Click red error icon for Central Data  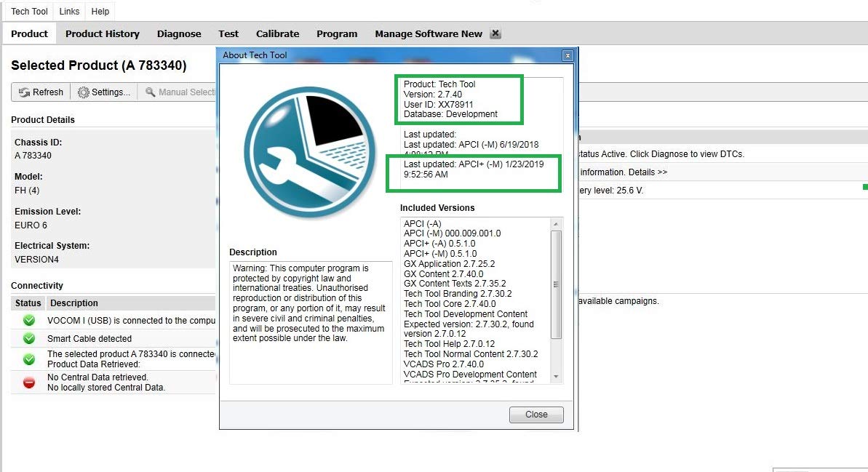click(x=29, y=382)
